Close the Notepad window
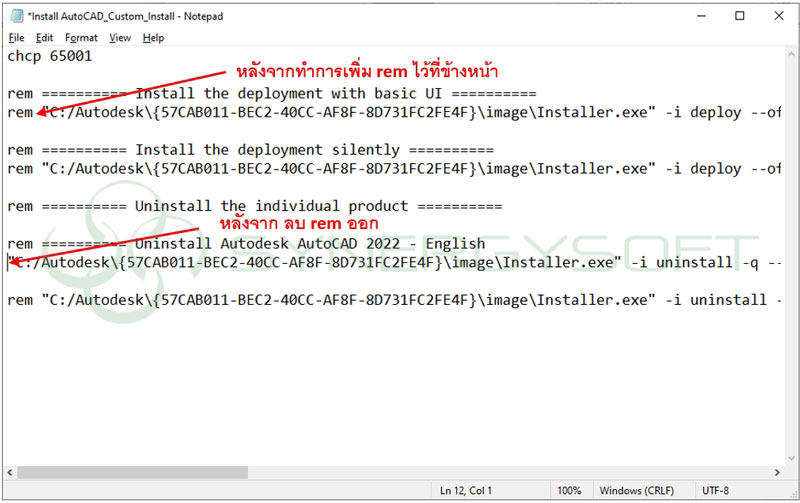Screen dimensions: 800x503 pos(779,16)
